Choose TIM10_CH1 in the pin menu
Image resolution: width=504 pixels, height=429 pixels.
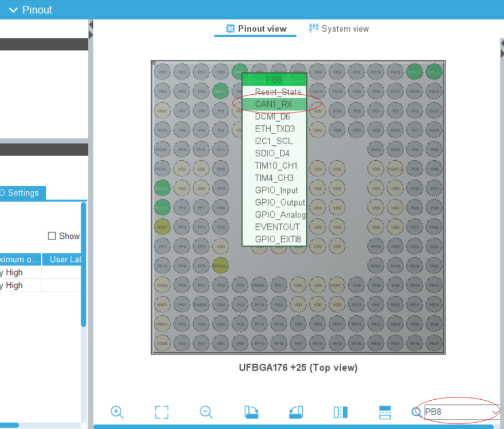(x=275, y=166)
